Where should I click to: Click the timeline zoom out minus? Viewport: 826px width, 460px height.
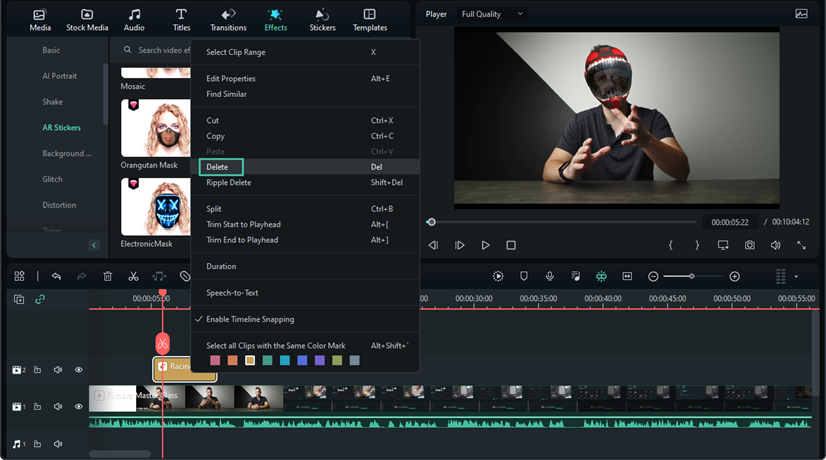(653, 276)
